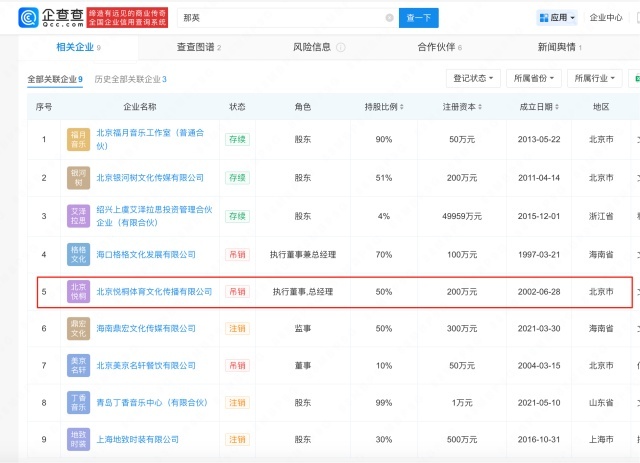Click the 企业名称 column header
The width and height of the screenshot is (640, 463).
pyautogui.click(x=140, y=107)
